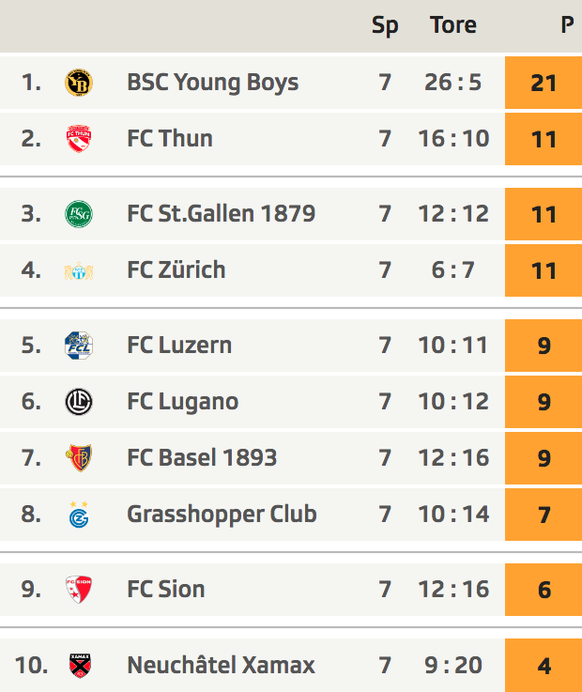
Task: Select the Neuchâtel Xamax shield logo
Action: pyautogui.click(x=80, y=666)
